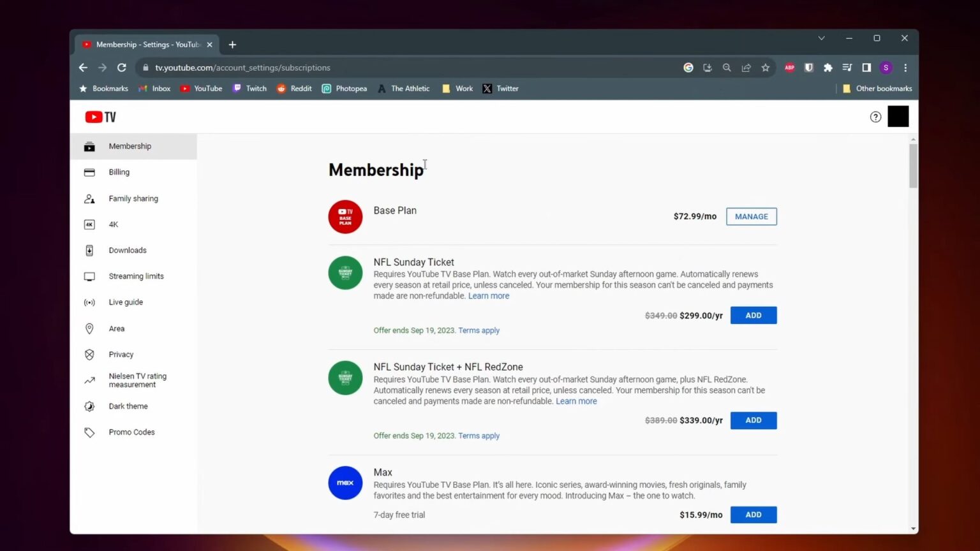Open the browser Extensions puzzle icon
This screenshot has width=980, height=551.
point(828,68)
